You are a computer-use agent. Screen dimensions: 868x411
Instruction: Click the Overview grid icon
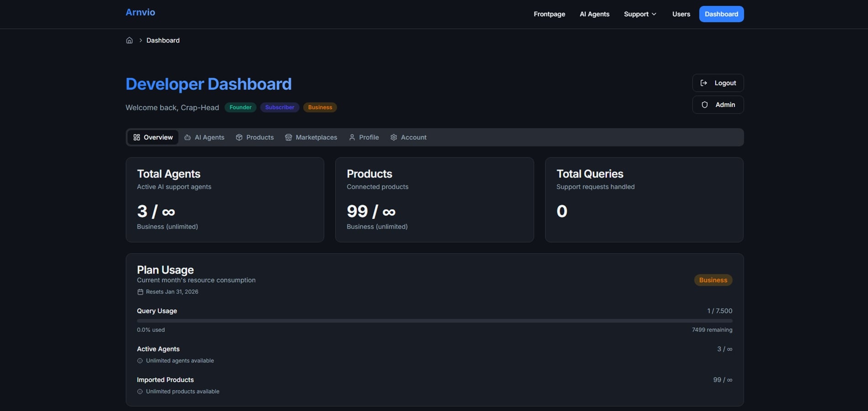coord(137,137)
